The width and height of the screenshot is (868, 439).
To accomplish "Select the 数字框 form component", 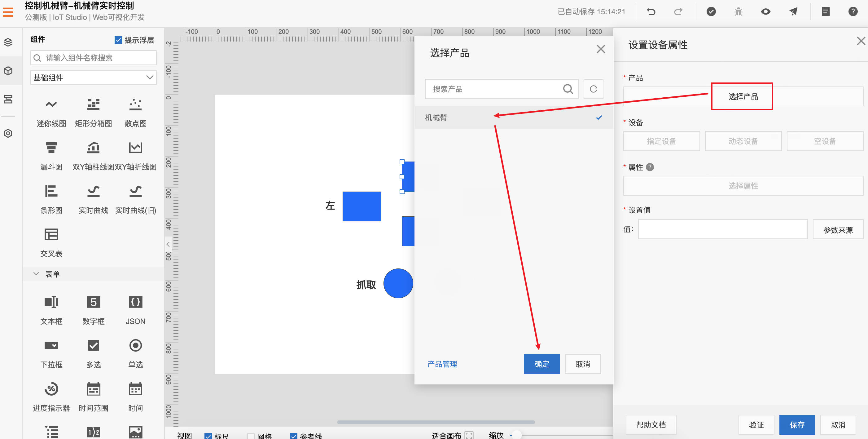I will 93,311.
